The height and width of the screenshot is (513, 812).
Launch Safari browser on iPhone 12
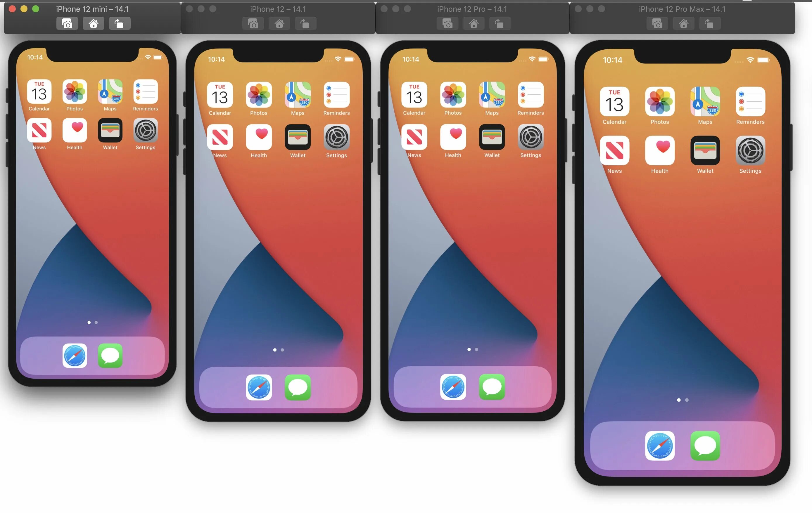(x=258, y=387)
